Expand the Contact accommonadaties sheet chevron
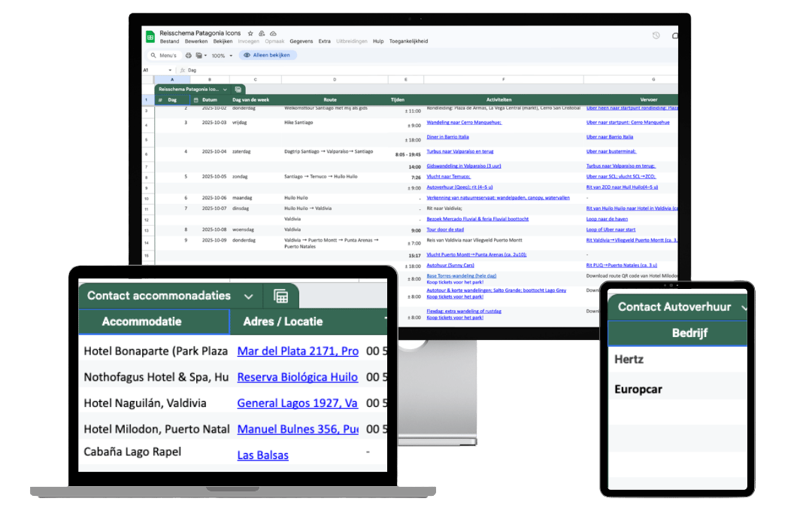 pyautogui.click(x=249, y=296)
